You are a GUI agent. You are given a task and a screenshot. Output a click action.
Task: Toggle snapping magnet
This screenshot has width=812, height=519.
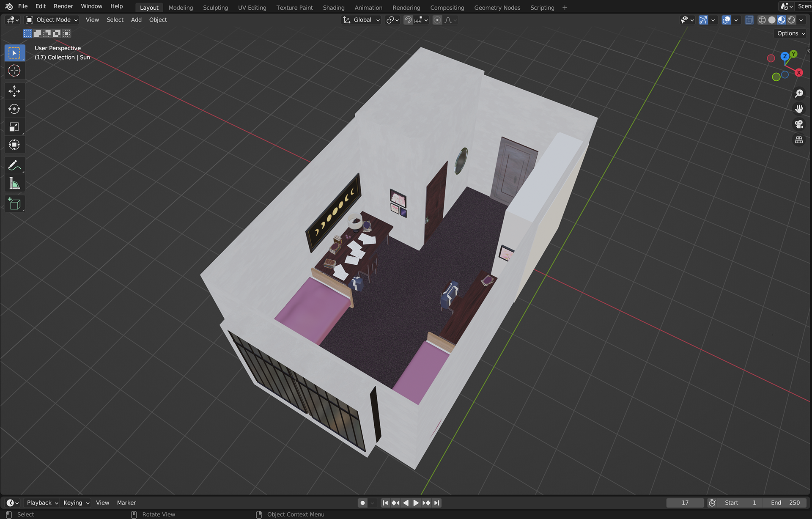point(408,20)
